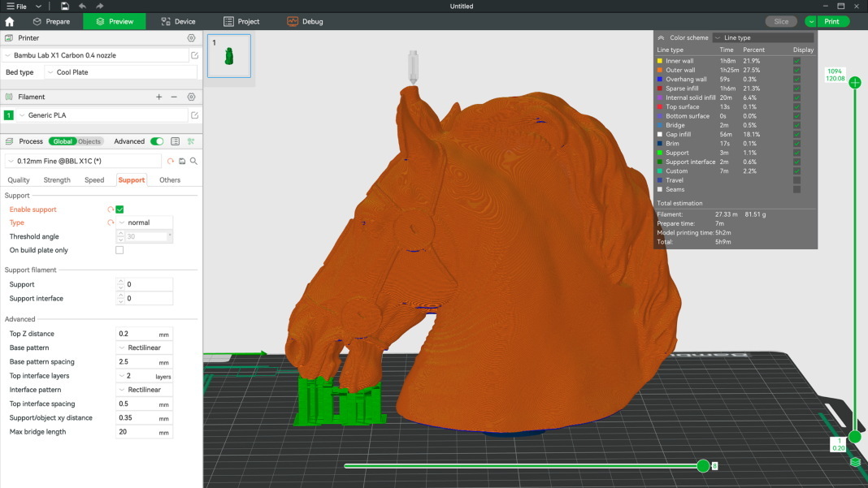This screenshot has width=868, height=488.
Task: Hide Sparse infill lines display checkbox
Action: (796, 89)
